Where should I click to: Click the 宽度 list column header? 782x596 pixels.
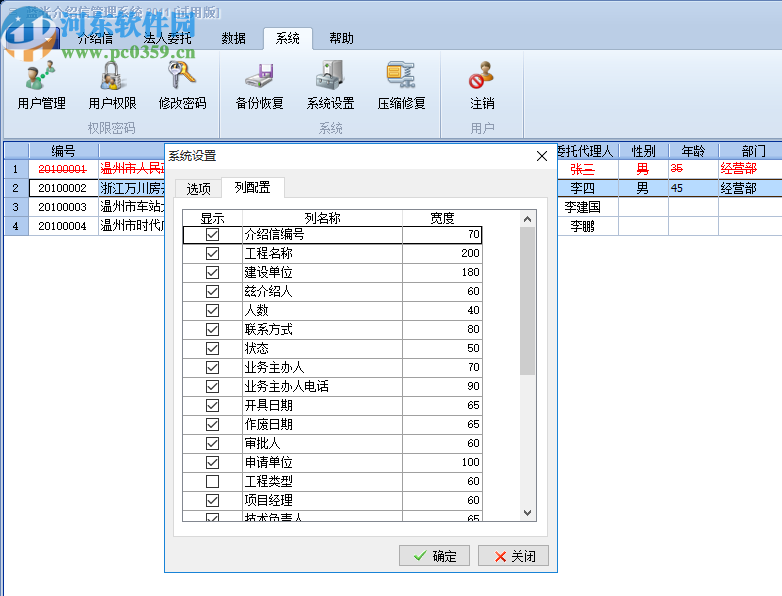pos(442,218)
